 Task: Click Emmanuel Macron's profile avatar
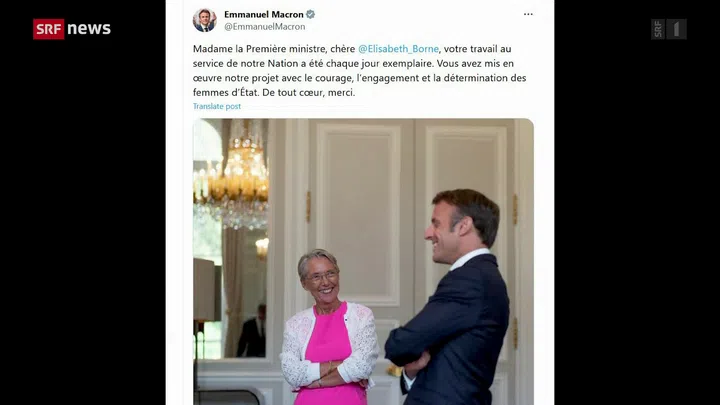pos(204,20)
